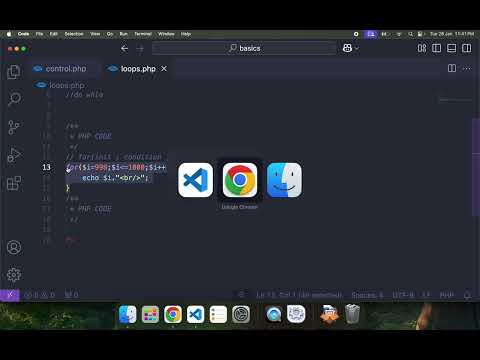Open Reminders from the Dock
This screenshot has height=360, width=480.
(218, 314)
